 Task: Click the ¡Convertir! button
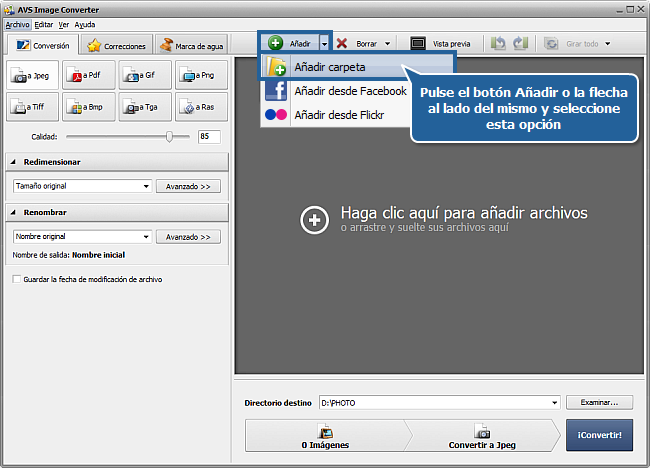[x=599, y=435]
